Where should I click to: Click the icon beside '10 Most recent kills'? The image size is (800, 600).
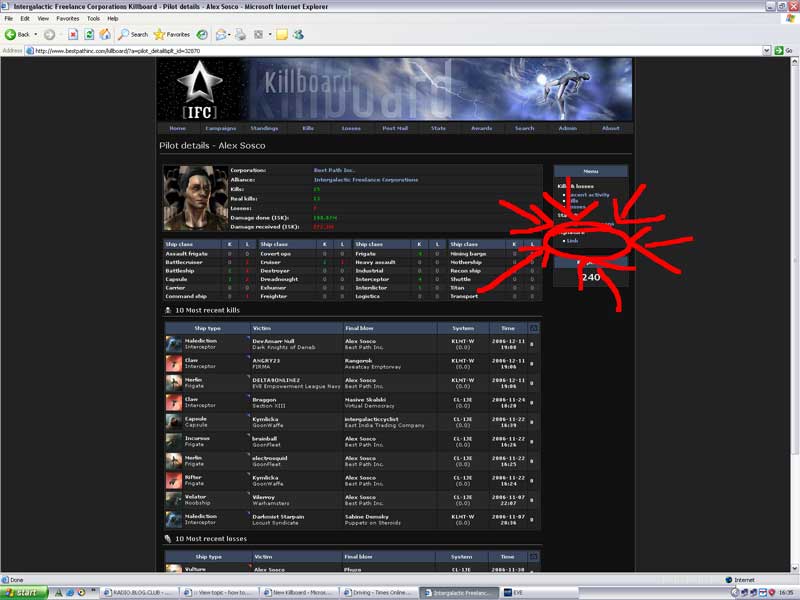pyautogui.click(x=168, y=310)
